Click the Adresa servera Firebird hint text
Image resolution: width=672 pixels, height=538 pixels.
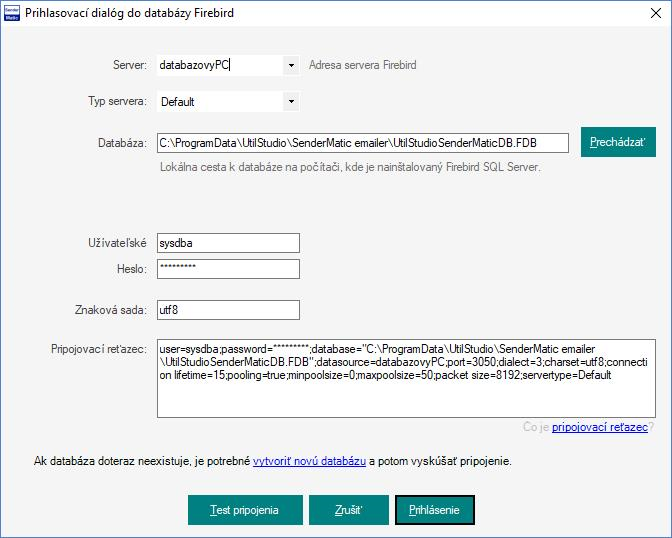pyautogui.click(x=363, y=65)
